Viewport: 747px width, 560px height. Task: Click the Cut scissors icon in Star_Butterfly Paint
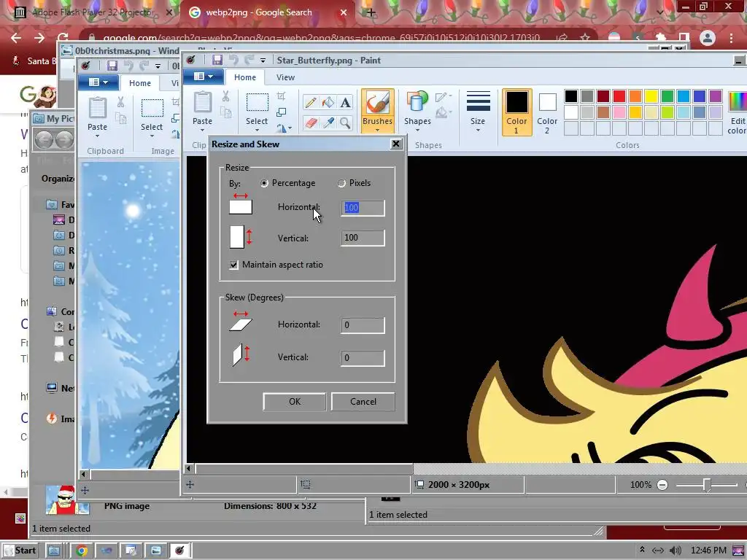point(226,96)
